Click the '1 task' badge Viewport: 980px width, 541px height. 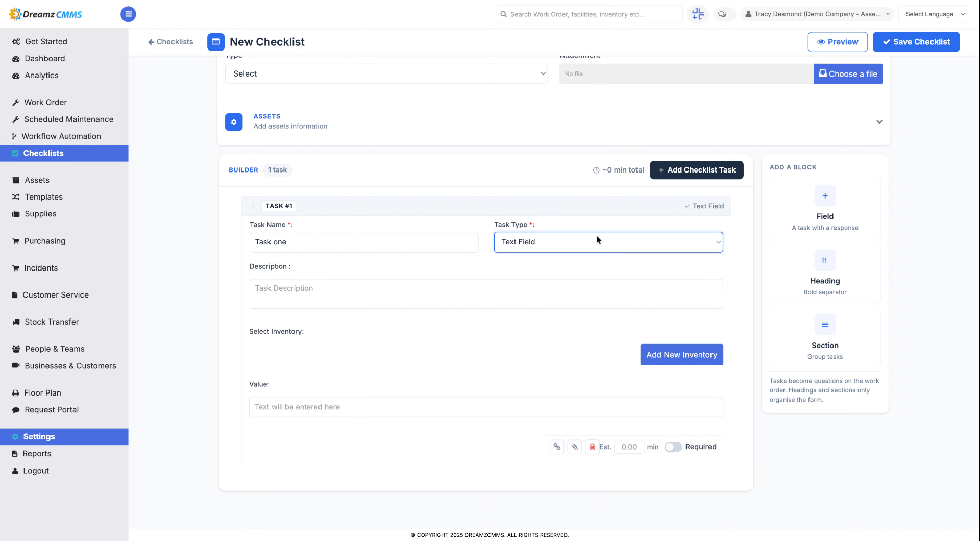point(278,170)
